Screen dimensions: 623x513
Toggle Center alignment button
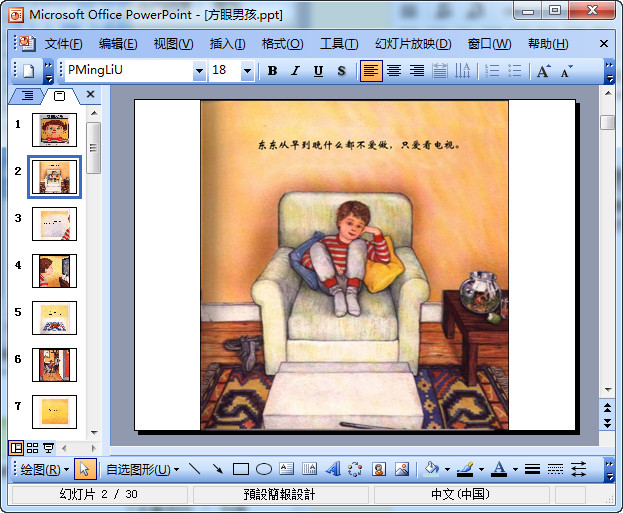click(x=394, y=71)
